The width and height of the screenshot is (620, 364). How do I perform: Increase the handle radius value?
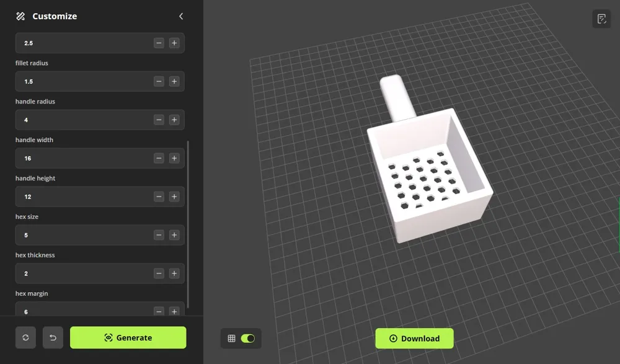pos(174,120)
